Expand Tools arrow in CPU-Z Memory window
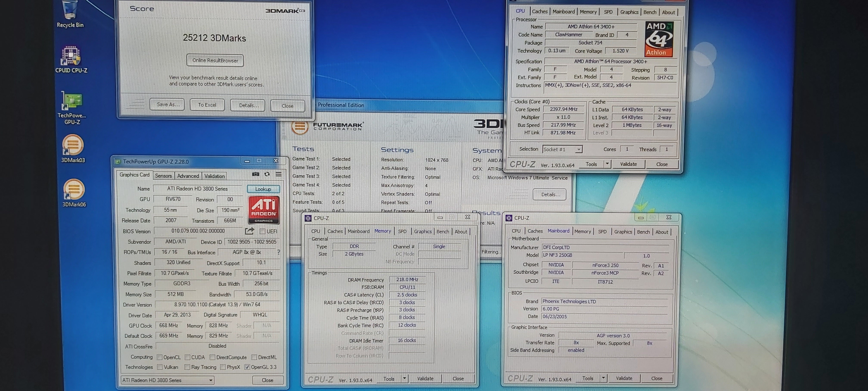 pos(404,379)
